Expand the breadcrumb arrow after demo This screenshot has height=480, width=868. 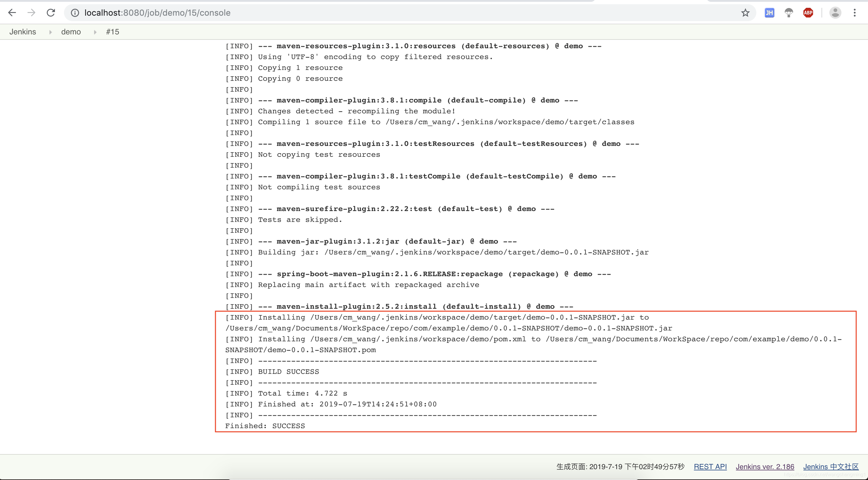point(95,32)
